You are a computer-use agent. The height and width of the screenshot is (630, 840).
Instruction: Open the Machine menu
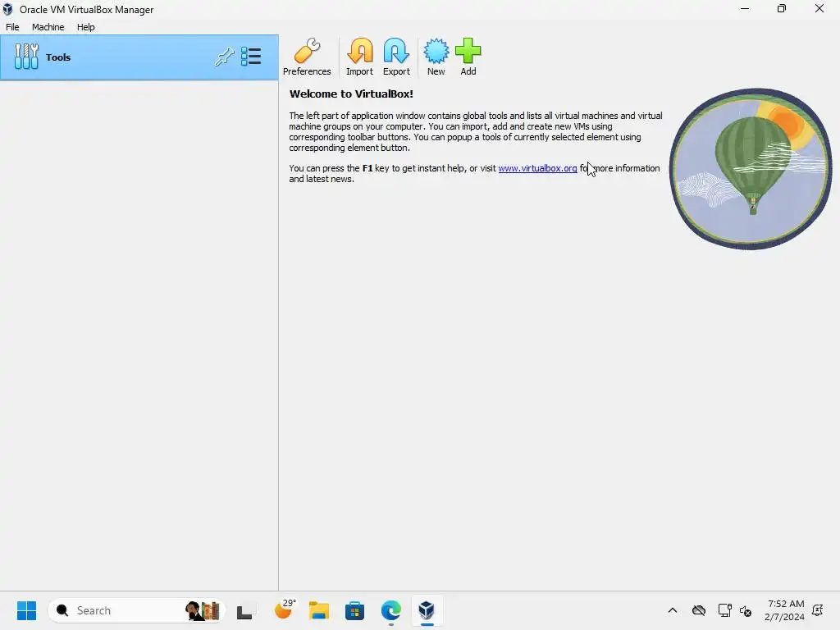tap(48, 27)
